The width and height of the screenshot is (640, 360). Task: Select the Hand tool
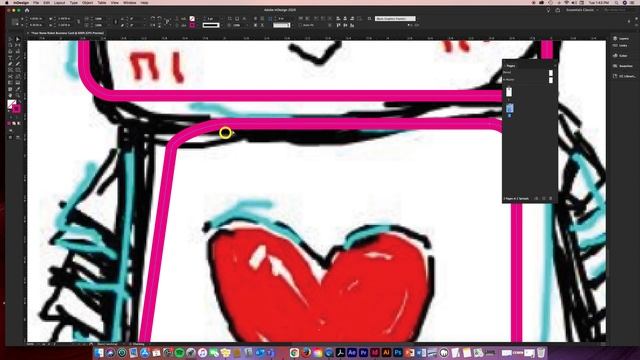click(11, 95)
